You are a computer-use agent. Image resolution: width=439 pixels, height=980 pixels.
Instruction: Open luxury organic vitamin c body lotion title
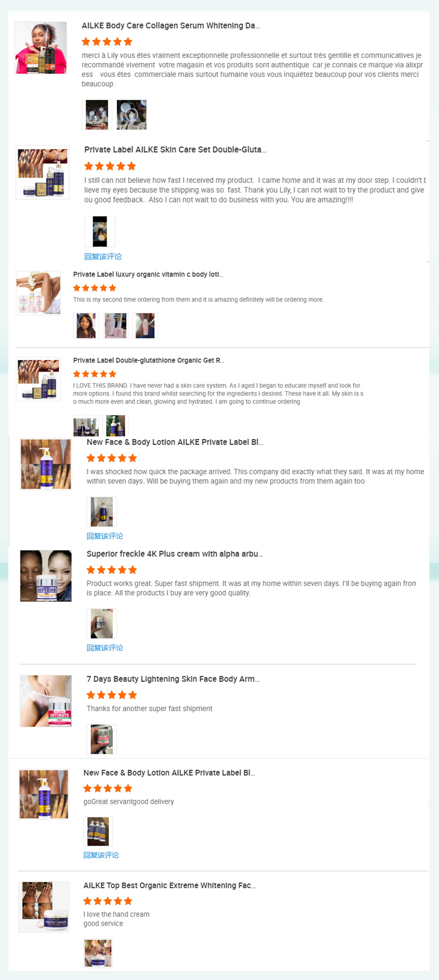148,275
